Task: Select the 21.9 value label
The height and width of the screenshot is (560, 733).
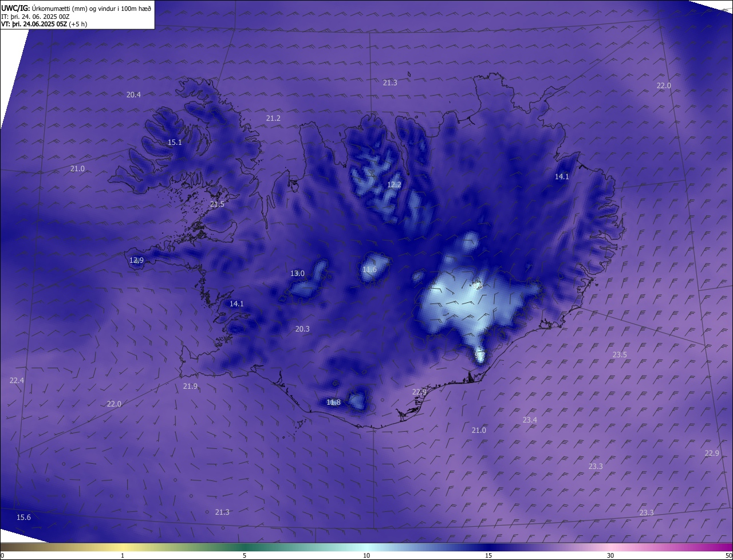Action: pyautogui.click(x=190, y=386)
